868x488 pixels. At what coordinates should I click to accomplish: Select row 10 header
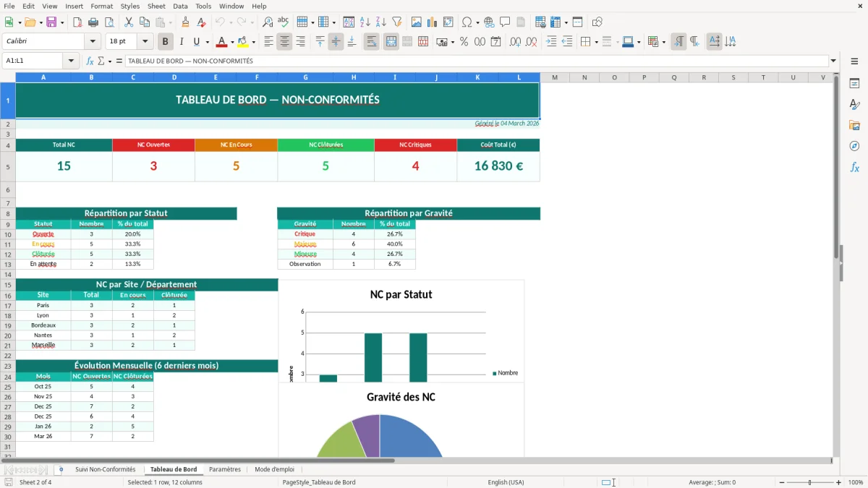[8, 234]
